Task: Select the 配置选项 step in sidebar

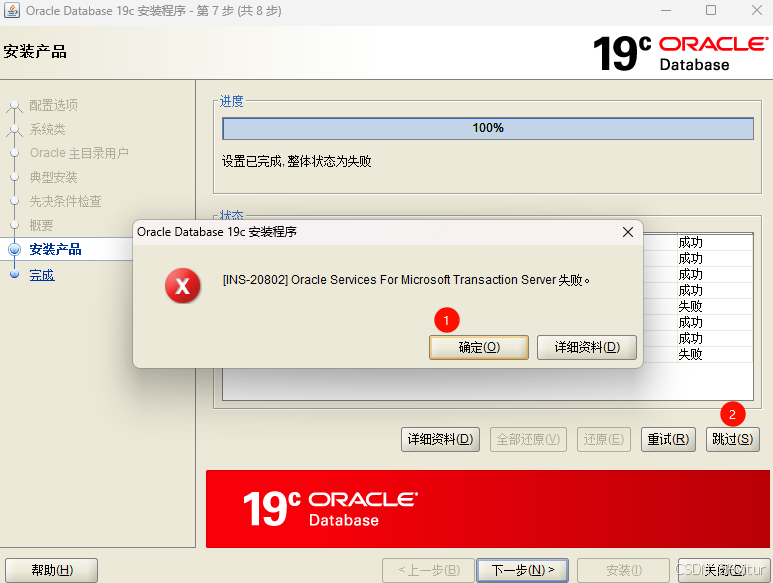Action: point(53,105)
